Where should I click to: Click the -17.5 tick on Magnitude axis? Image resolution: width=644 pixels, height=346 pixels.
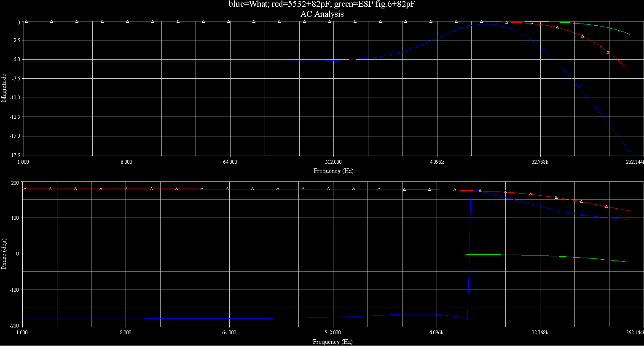tap(14, 155)
